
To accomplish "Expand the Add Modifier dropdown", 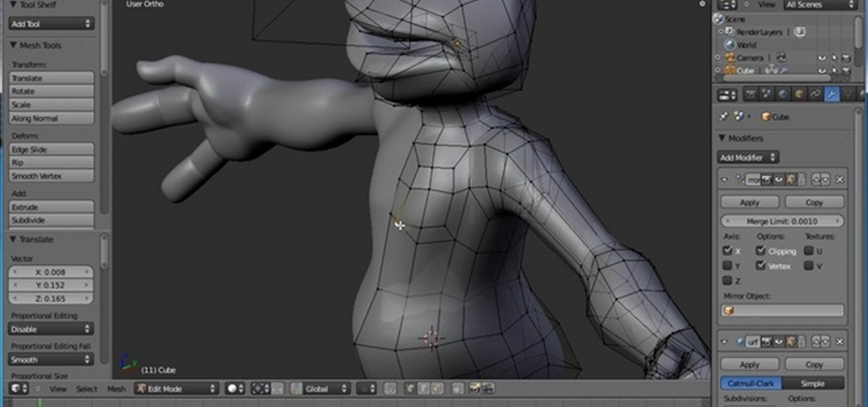I will 748,157.
